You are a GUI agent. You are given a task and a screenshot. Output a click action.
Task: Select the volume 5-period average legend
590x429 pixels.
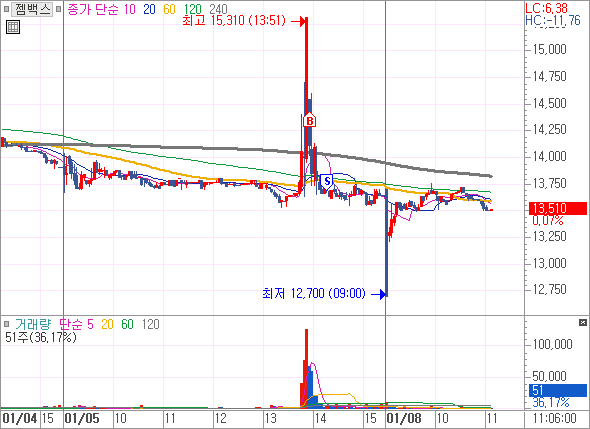tap(90, 324)
